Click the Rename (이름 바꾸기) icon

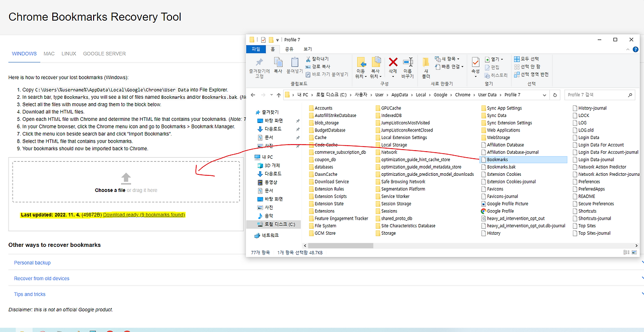coord(408,62)
